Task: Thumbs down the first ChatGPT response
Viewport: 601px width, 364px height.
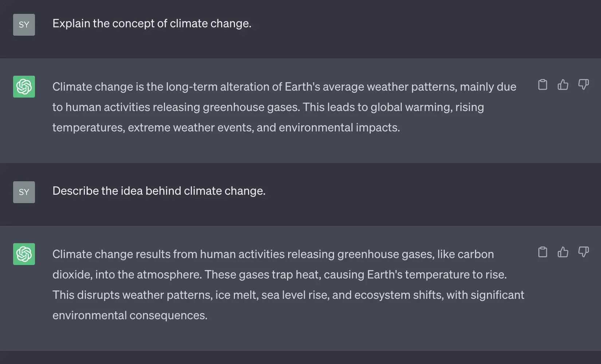Action: (583, 85)
